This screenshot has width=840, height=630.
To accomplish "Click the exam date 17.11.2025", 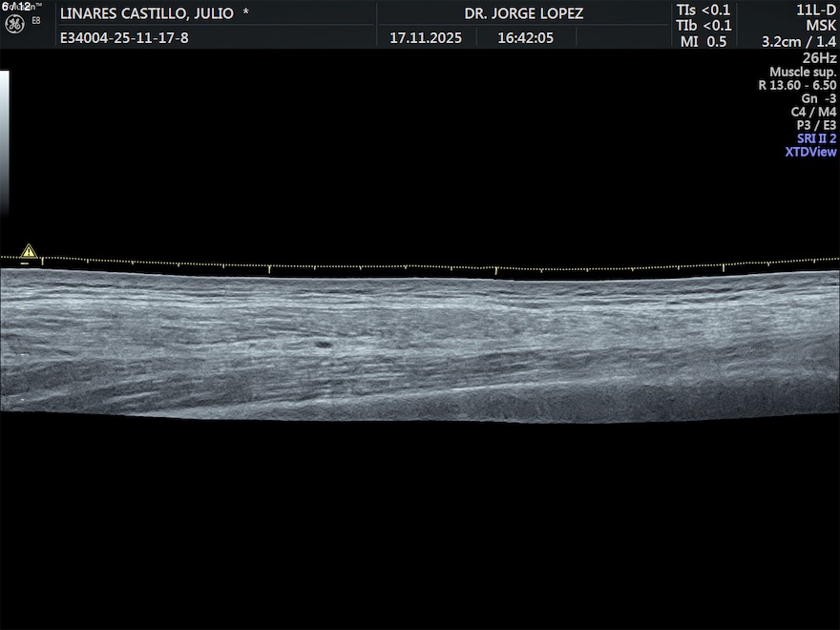I will (426, 38).
